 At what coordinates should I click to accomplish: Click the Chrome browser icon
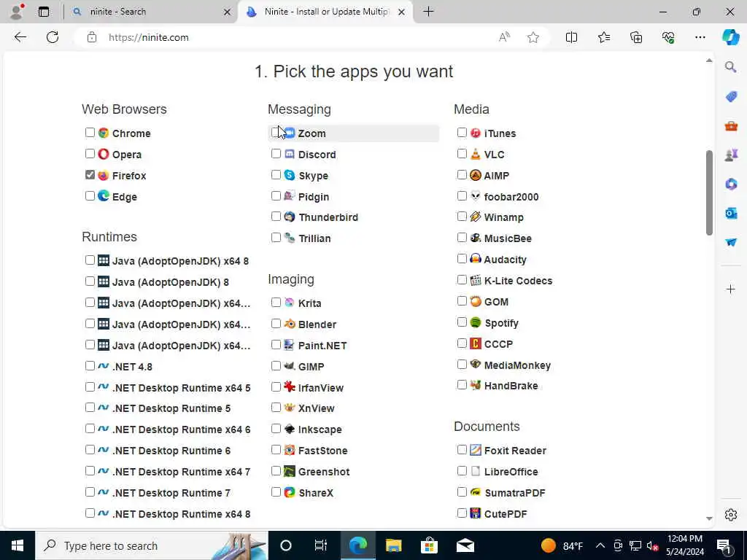click(x=104, y=133)
